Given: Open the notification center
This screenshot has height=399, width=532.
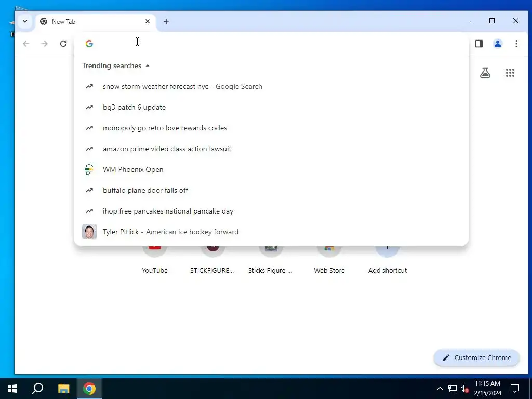Looking at the screenshot, I should coord(515,389).
